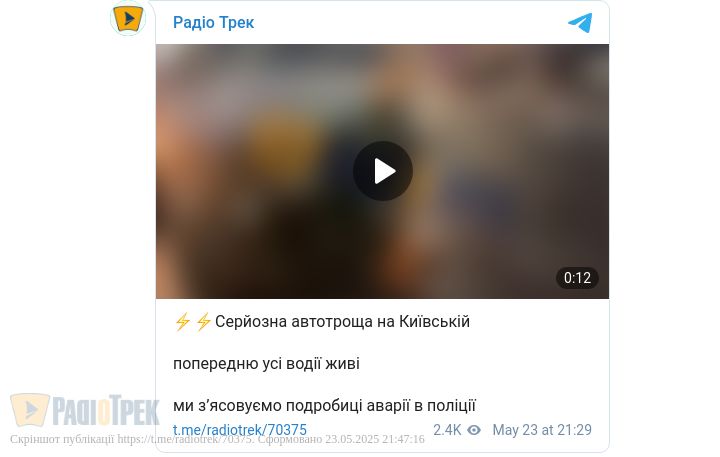The height and width of the screenshot is (457, 720).
Task: Click the watermark play-shaped badge icon
Action: pyautogui.click(x=30, y=410)
